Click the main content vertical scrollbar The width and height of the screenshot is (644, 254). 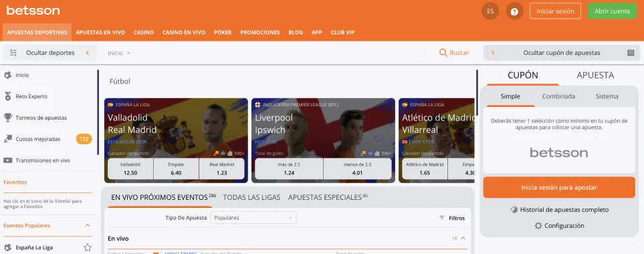tap(477, 92)
